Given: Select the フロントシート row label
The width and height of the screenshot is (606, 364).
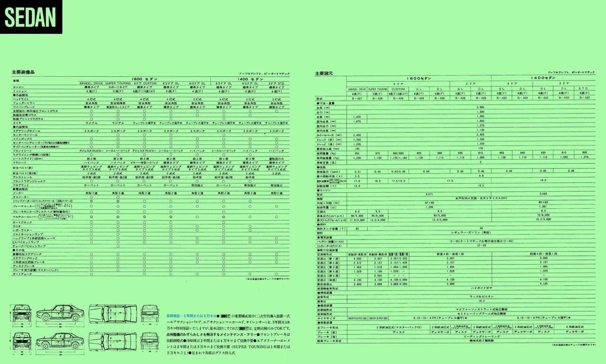Looking at the screenshot, I should click(x=22, y=150).
